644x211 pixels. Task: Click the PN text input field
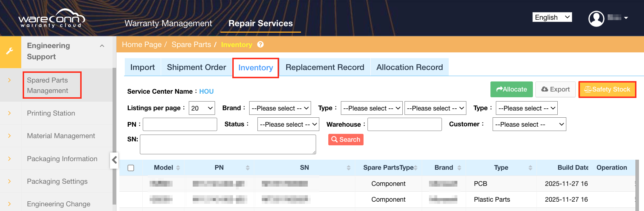click(x=180, y=125)
